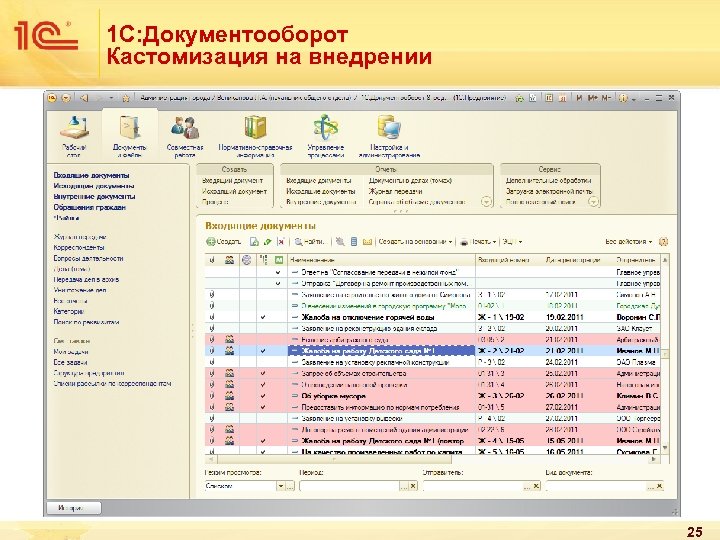Click the История button
The width and height of the screenshot is (720, 540).
(x=73, y=508)
